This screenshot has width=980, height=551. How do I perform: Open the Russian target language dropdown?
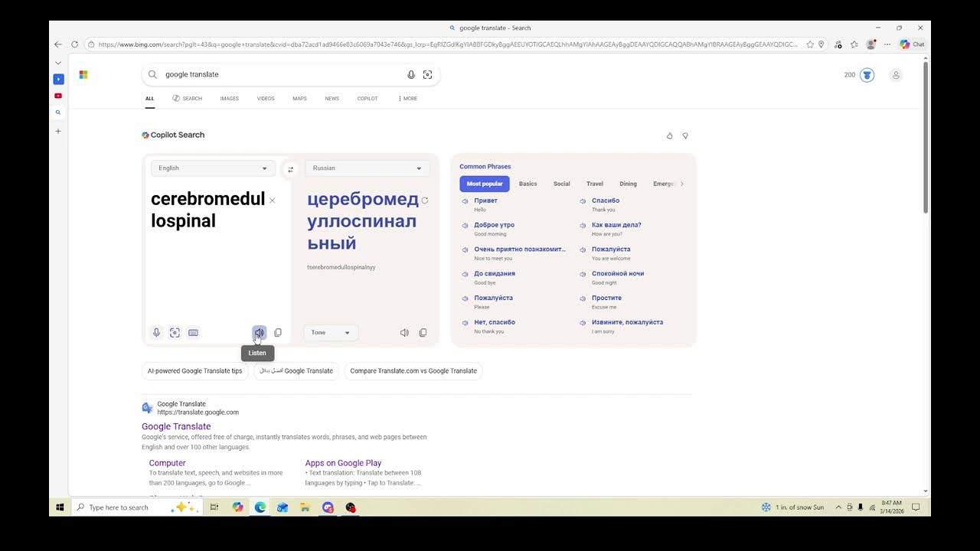[367, 168]
